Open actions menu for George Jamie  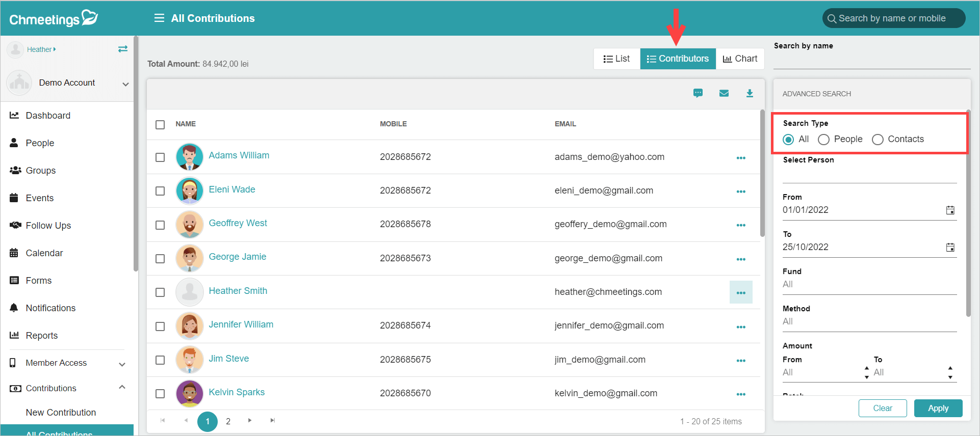tap(741, 259)
